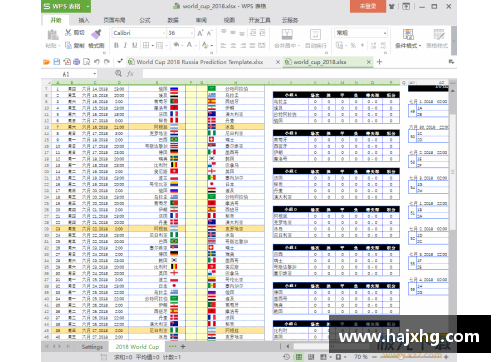This screenshot has height=362, width=500.
Task: Open the Calibri font name dropdown
Action: tap(164, 33)
